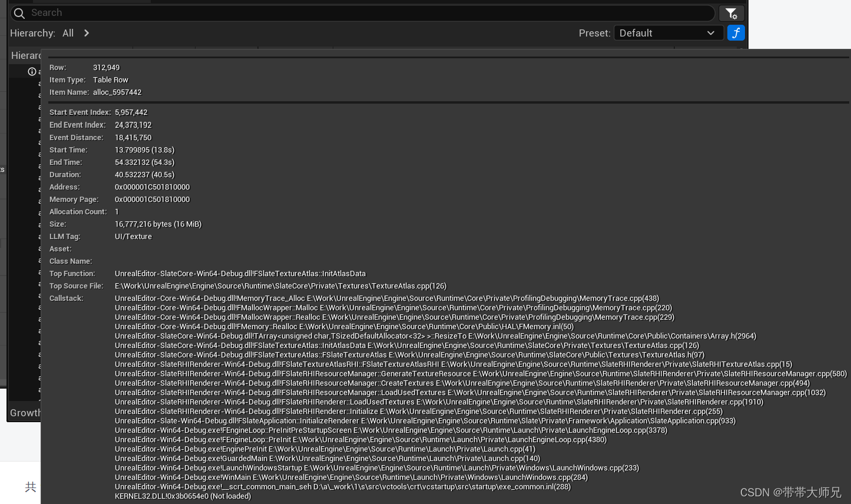Select the Size 16,777,216 bytes value
Viewport: 851px width, 504px height.
(x=158, y=224)
